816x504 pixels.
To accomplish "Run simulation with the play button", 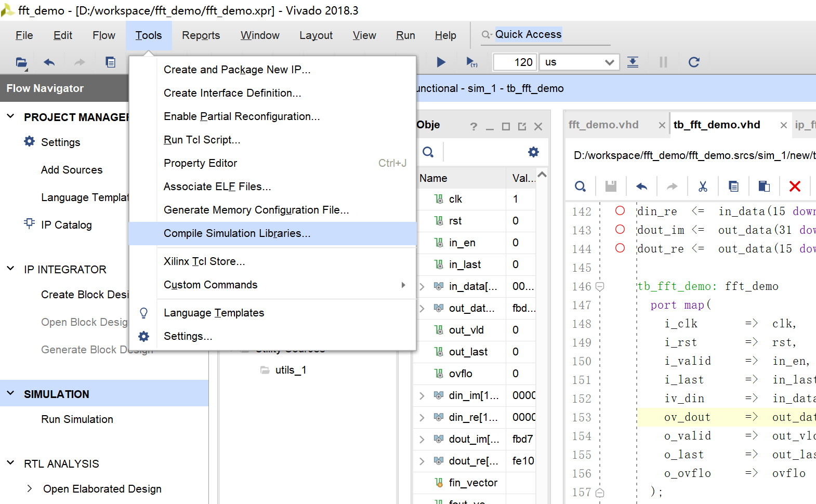I will click(x=441, y=62).
